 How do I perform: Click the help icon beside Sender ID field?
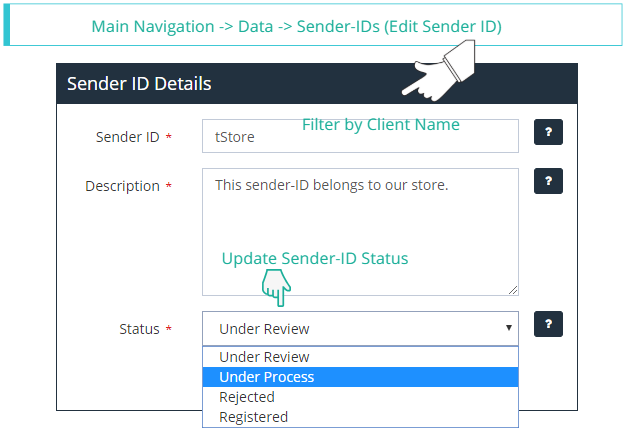tap(548, 133)
